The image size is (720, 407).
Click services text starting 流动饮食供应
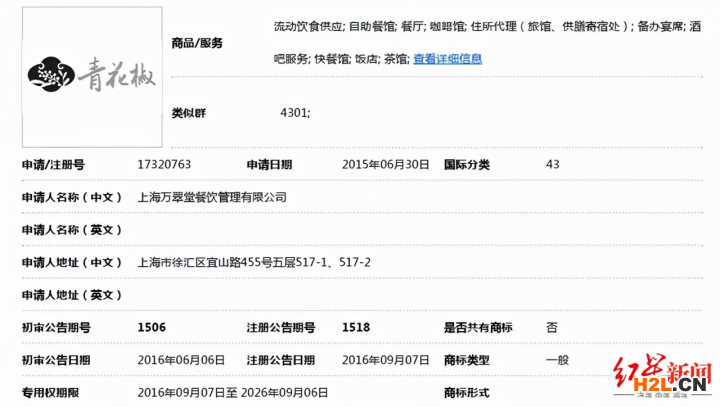pyautogui.click(x=488, y=26)
